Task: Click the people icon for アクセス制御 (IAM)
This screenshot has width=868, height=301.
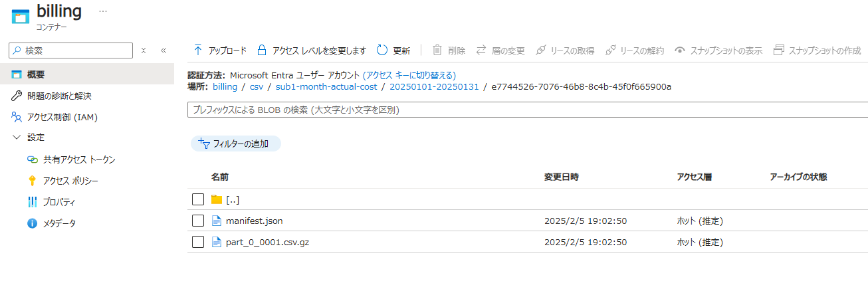Action: pyautogui.click(x=17, y=117)
